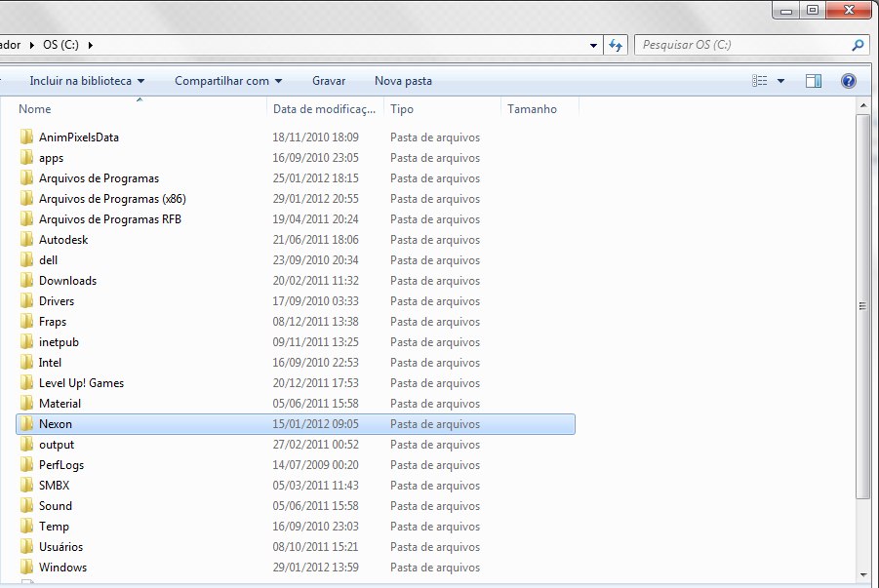Select the Level Up! Games folder
The image size is (879, 588).
(81, 383)
